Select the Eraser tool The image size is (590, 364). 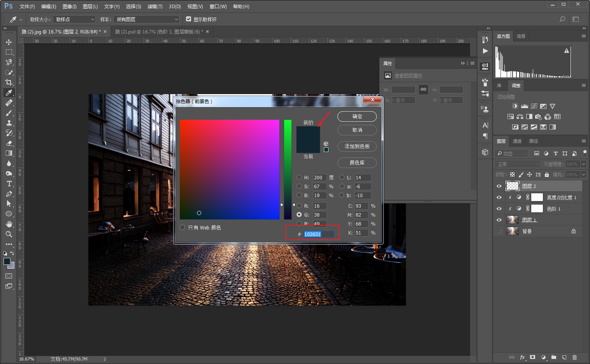pos(9,143)
